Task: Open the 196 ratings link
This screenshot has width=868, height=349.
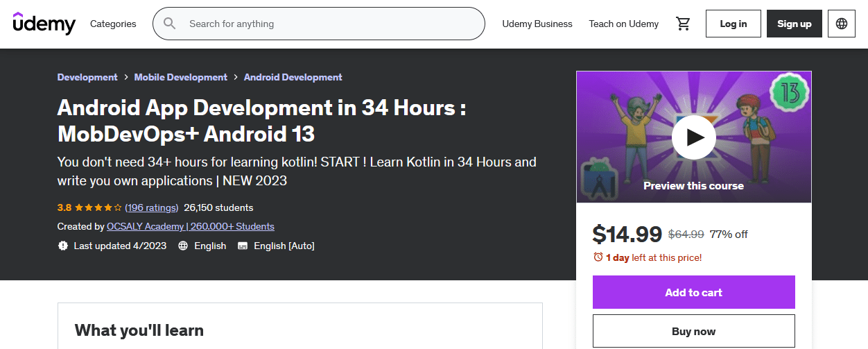Action: click(x=152, y=207)
